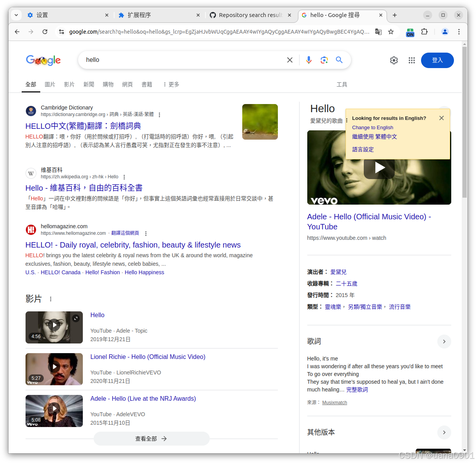The image size is (476, 463).
Task: Open Google quick settings gear icon
Action: 394,60
